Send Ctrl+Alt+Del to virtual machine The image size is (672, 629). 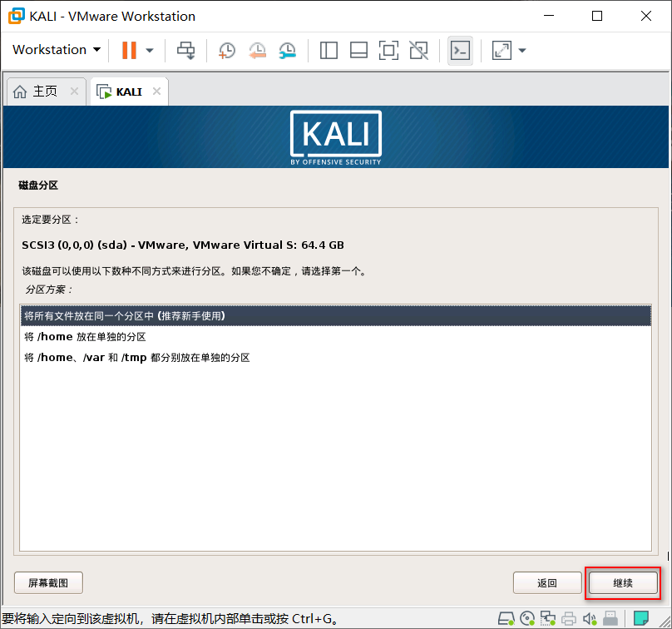click(186, 50)
